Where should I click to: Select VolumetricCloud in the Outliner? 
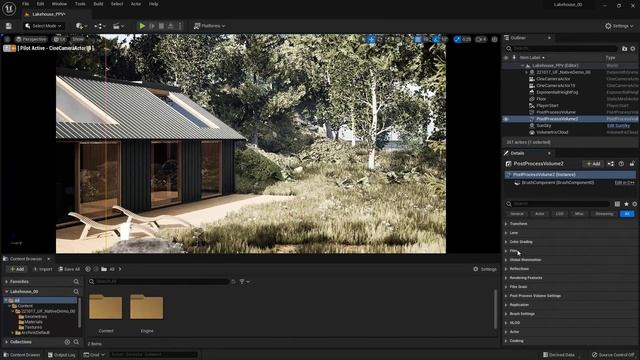point(552,132)
